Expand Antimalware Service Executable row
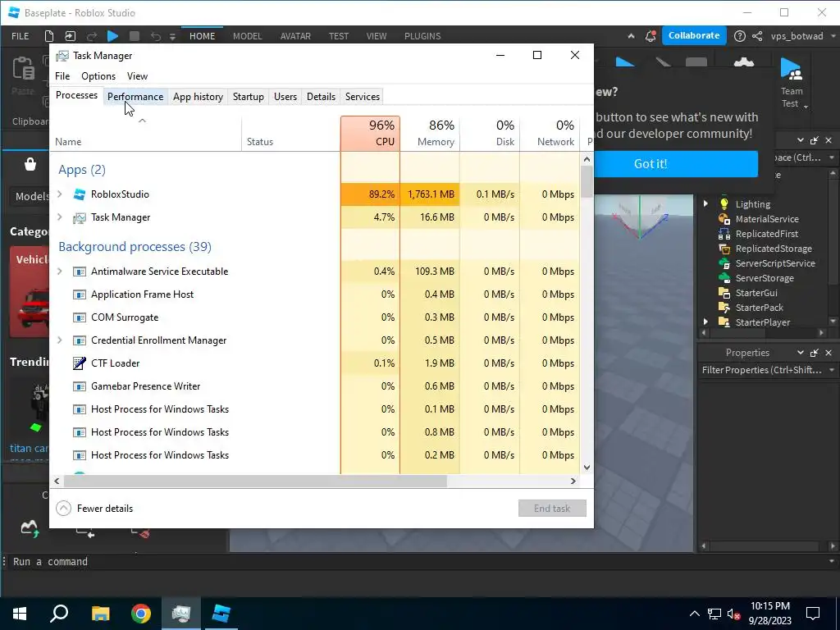This screenshot has height=630, width=840. pos(59,271)
